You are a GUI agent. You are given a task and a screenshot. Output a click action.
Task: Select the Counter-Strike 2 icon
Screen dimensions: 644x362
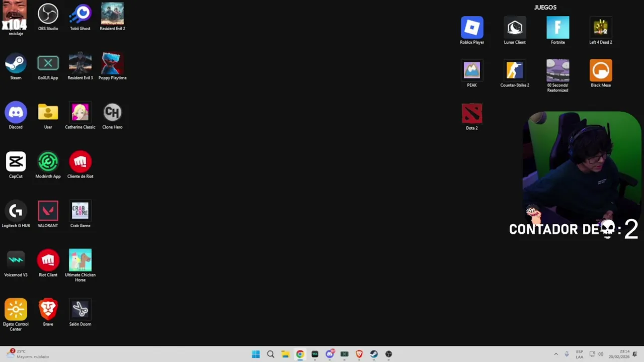(x=515, y=73)
